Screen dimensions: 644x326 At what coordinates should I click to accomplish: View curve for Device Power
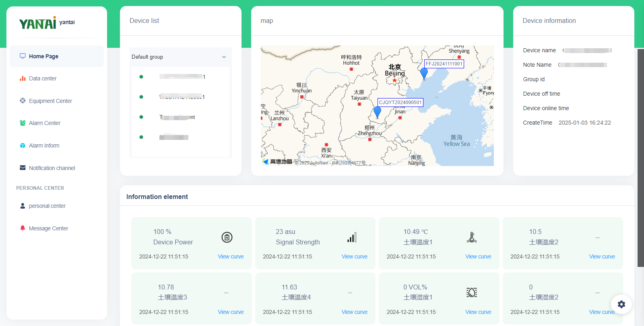[x=231, y=256]
